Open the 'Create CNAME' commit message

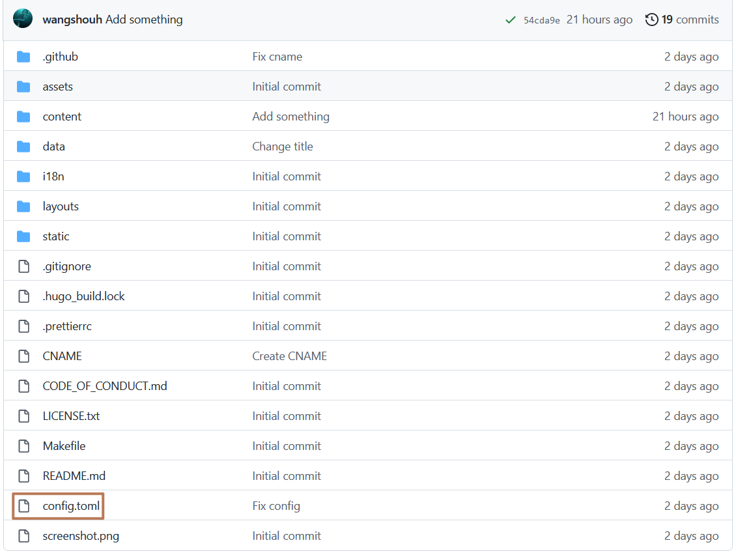[x=289, y=356]
